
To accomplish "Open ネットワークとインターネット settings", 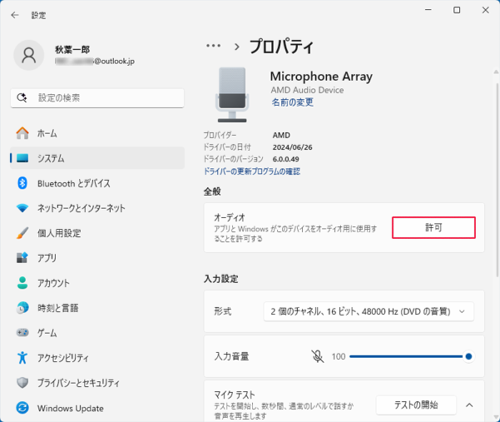I will tap(97, 208).
